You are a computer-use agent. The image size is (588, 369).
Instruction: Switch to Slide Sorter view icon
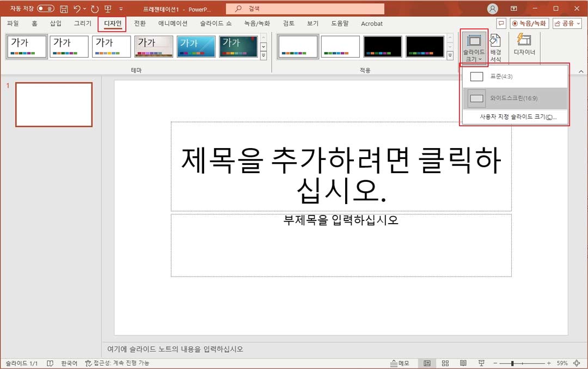pos(445,364)
